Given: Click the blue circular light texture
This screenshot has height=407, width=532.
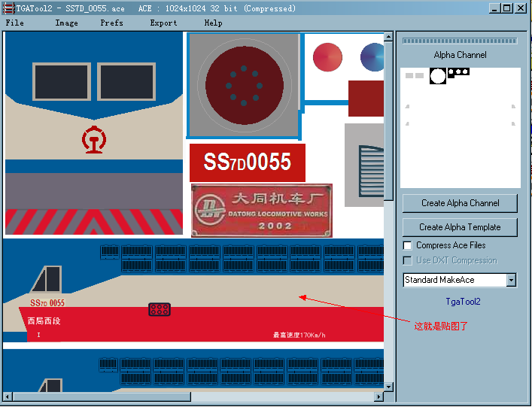Looking at the screenshot, I should [x=372, y=56].
